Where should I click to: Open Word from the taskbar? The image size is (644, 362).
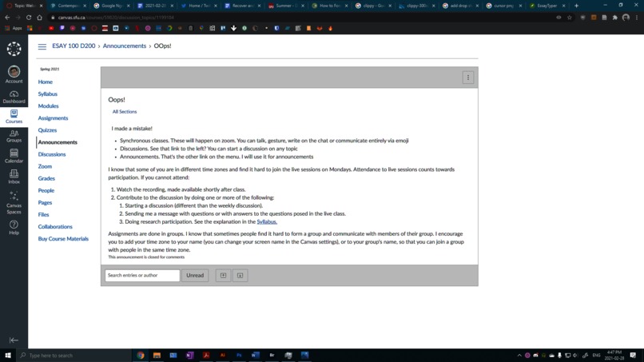256,356
